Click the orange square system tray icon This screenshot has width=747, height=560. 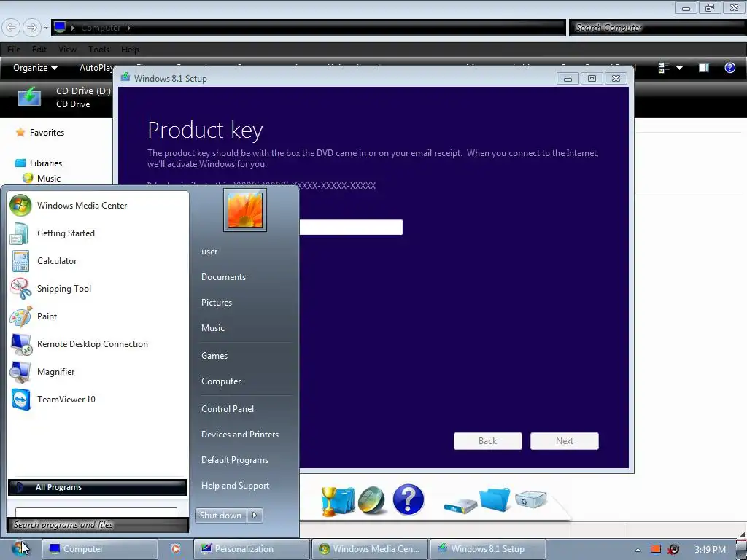[656, 549]
